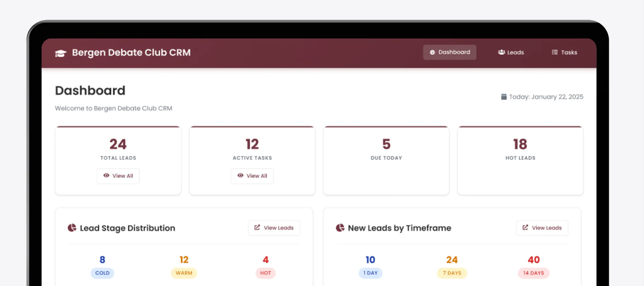Select the 1 DAY timeframe badge
The width and height of the screenshot is (644, 286).
(370, 273)
